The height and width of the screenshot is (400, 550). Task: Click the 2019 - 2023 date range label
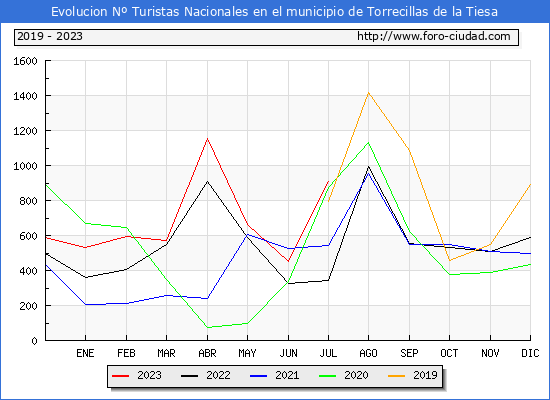(50, 36)
